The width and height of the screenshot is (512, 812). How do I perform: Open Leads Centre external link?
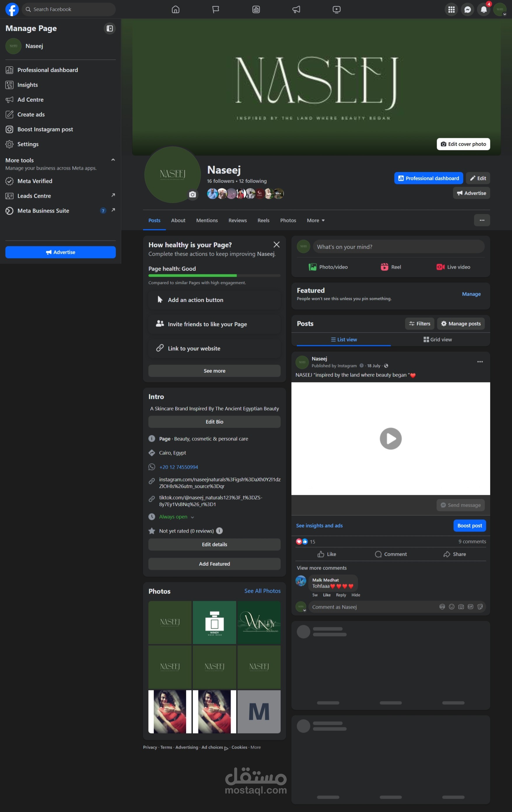pos(61,196)
